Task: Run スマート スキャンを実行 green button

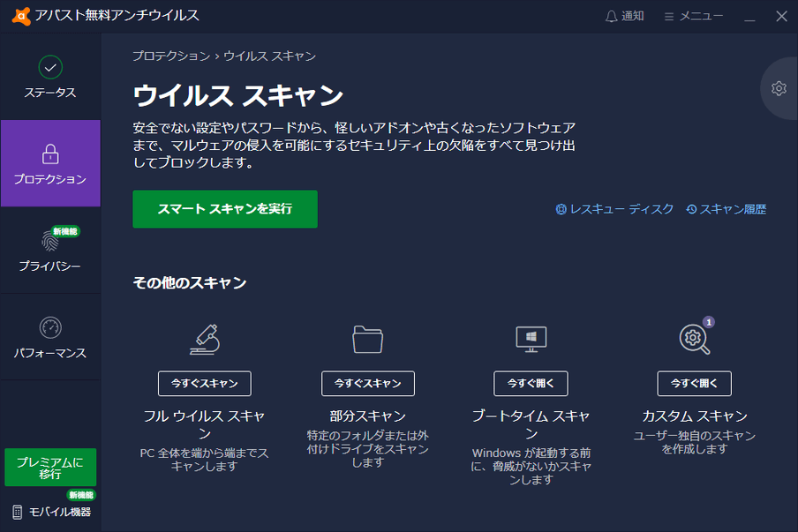Action: 225,209
